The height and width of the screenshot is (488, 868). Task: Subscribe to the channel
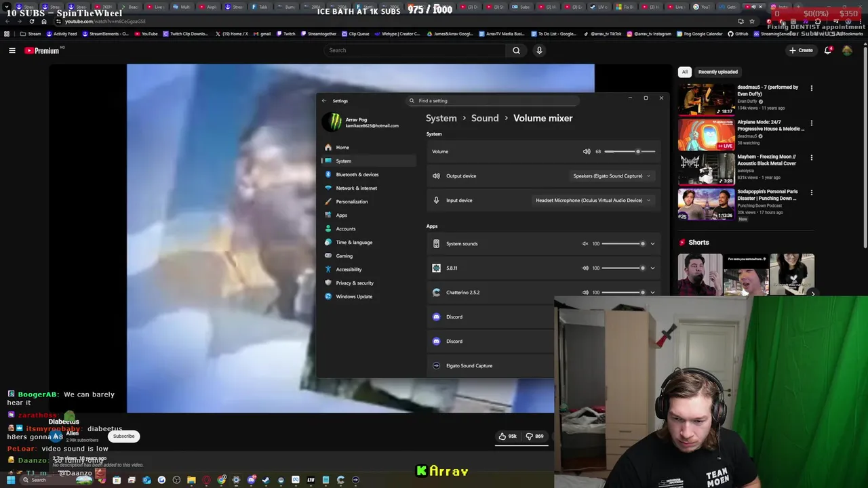click(124, 436)
